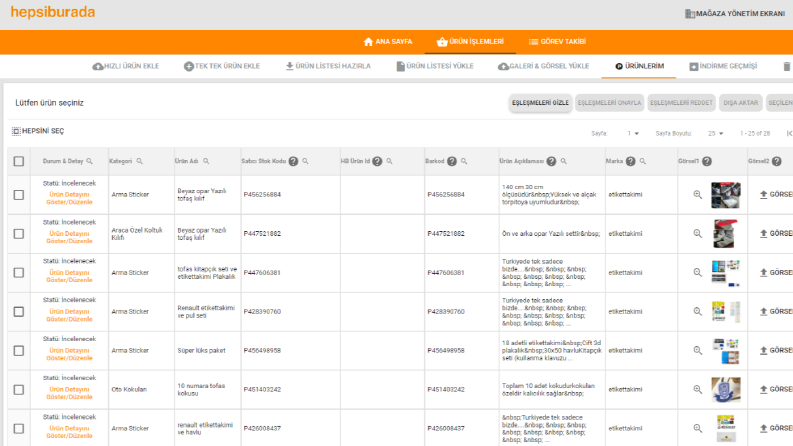Ürün Detayını Göster/Düzenle for Oto Kokuları row
Viewport: 793px width, 446px height.
click(x=69, y=393)
